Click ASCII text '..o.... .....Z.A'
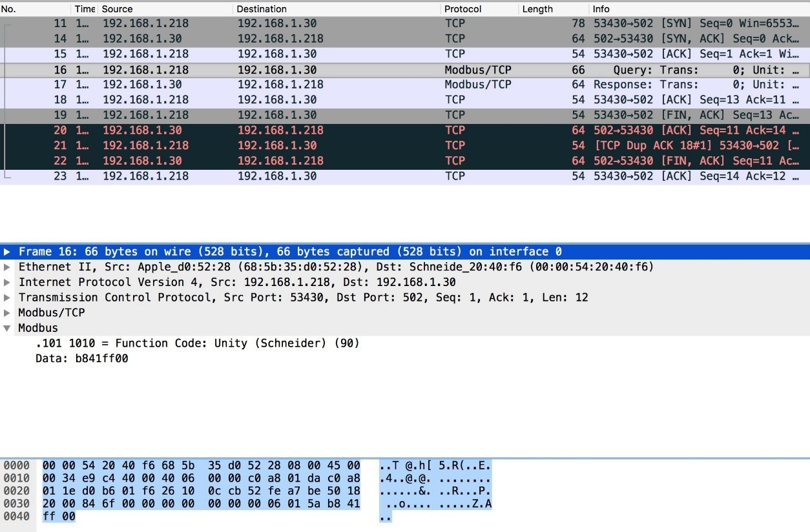Image resolution: width=810 pixels, height=532 pixels. click(x=435, y=504)
